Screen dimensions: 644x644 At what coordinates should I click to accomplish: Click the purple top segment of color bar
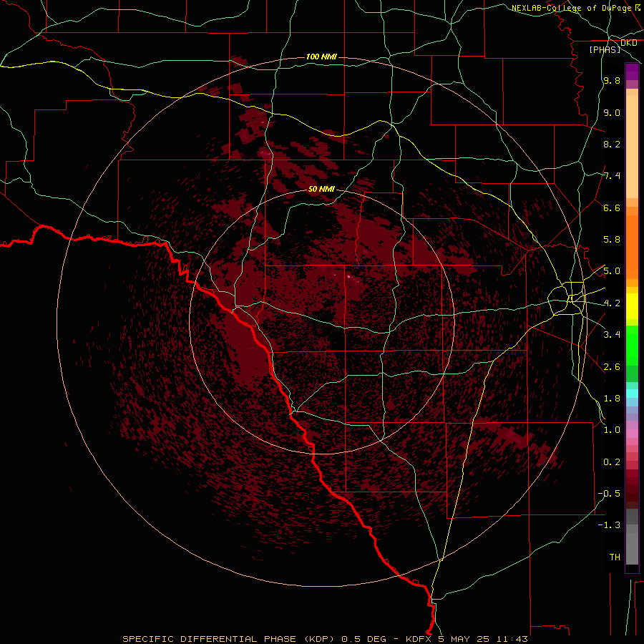coord(632,72)
